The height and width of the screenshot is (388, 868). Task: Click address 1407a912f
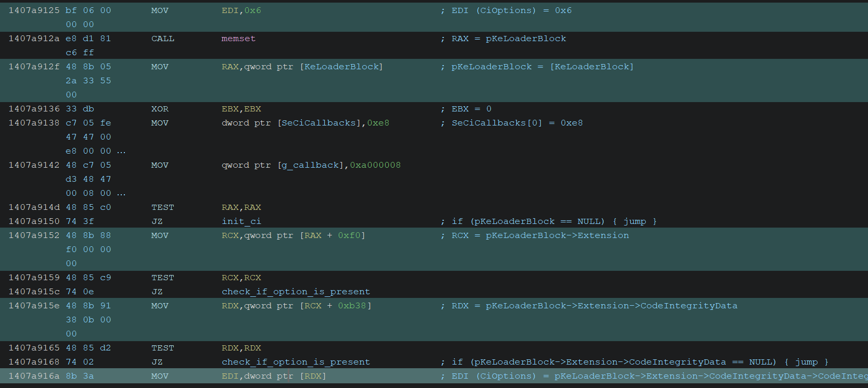pyautogui.click(x=34, y=67)
